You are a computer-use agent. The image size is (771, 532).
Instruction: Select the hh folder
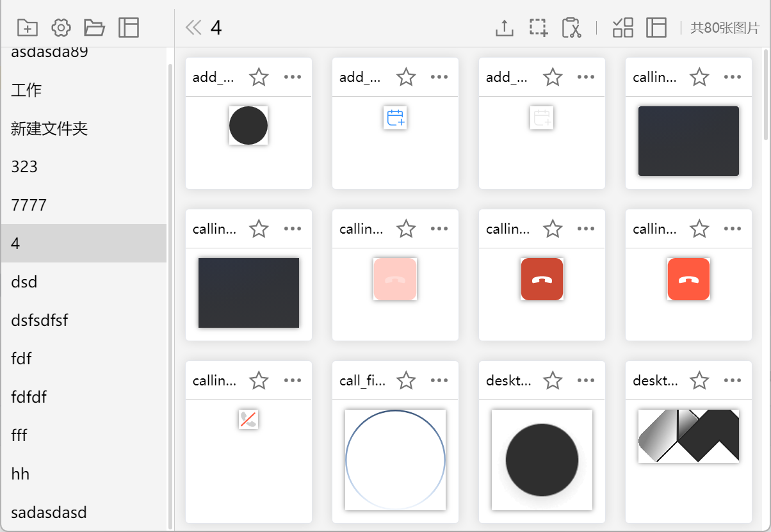(x=84, y=474)
